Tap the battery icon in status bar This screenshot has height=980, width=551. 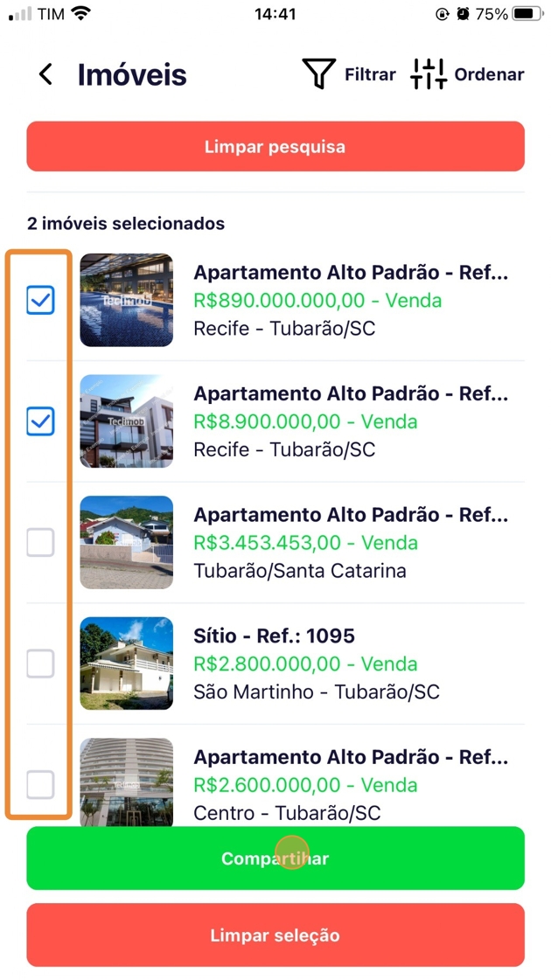pyautogui.click(x=528, y=14)
